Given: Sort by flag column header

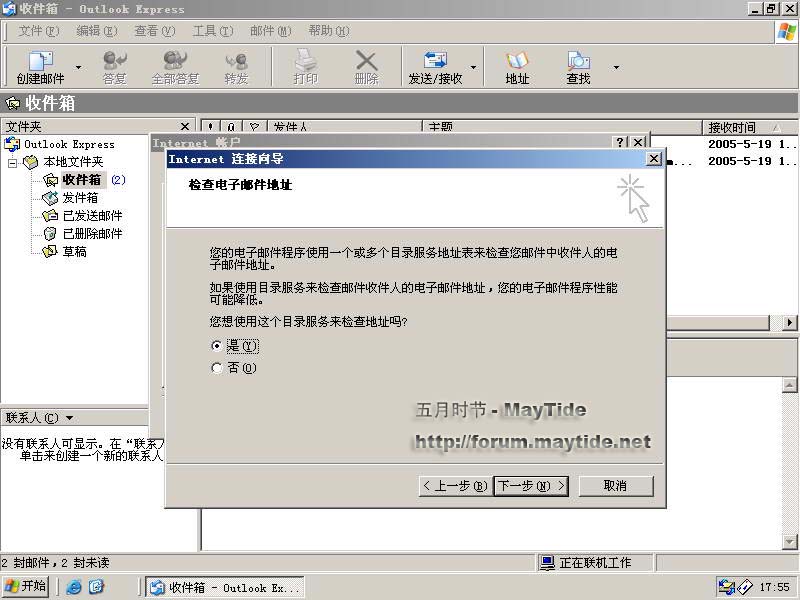Looking at the screenshot, I should (x=255, y=127).
